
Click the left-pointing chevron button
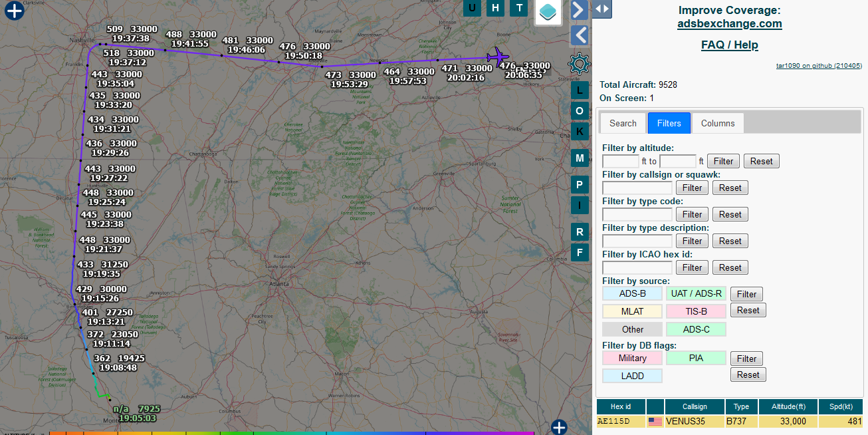[x=580, y=35]
